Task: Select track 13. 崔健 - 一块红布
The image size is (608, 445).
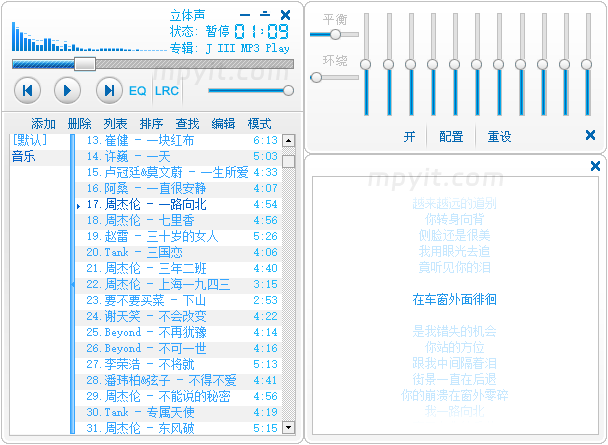Action: [x=178, y=140]
